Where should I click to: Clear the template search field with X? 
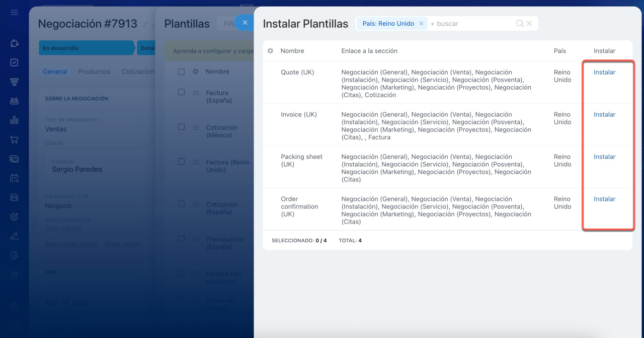(529, 24)
